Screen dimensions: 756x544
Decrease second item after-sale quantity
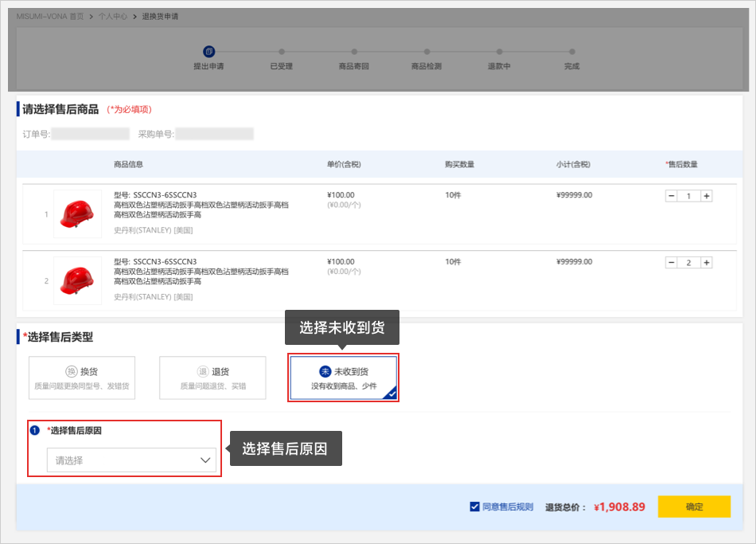pyautogui.click(x=671, y=263)
